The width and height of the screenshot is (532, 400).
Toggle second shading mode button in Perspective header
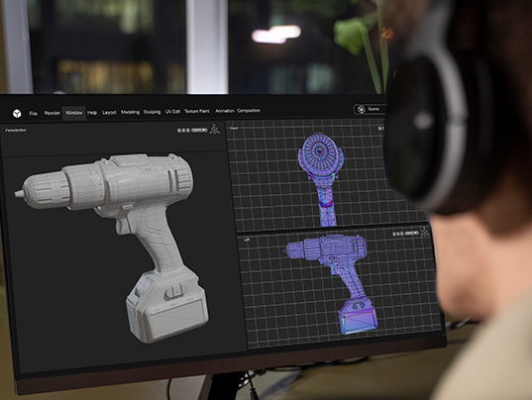[x=183, y=130]
